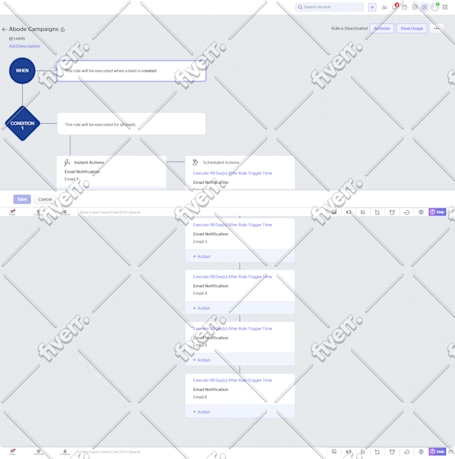Click Execute 10 Day(s) link above Email 6
455x459 pixels.
pos(232,380)
